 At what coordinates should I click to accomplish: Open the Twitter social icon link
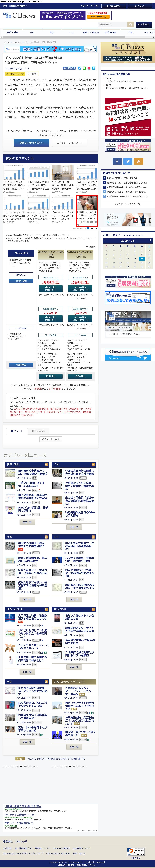128,161
